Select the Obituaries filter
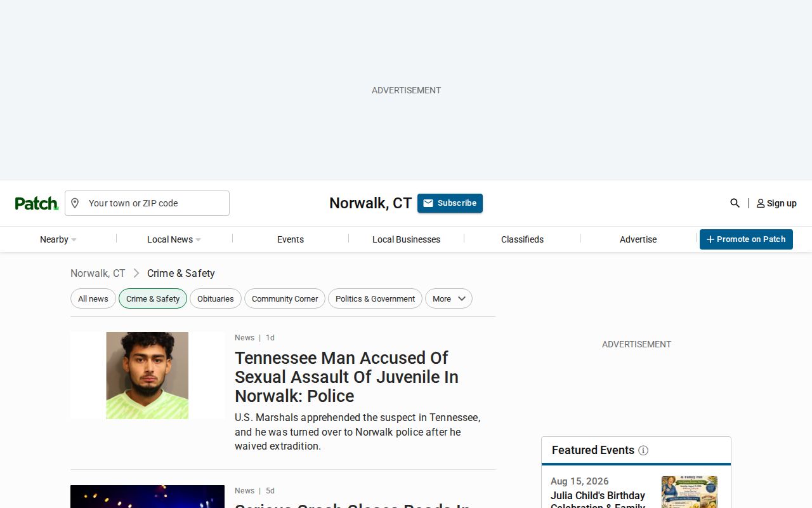This screenshot has height=508, width=812. coord(216,298)
